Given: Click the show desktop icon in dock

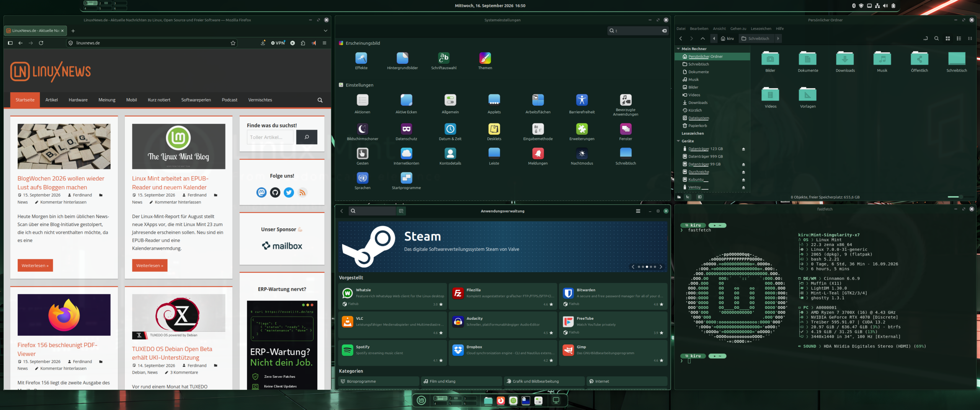Looking at the screenshot, I should pos(556,400).
